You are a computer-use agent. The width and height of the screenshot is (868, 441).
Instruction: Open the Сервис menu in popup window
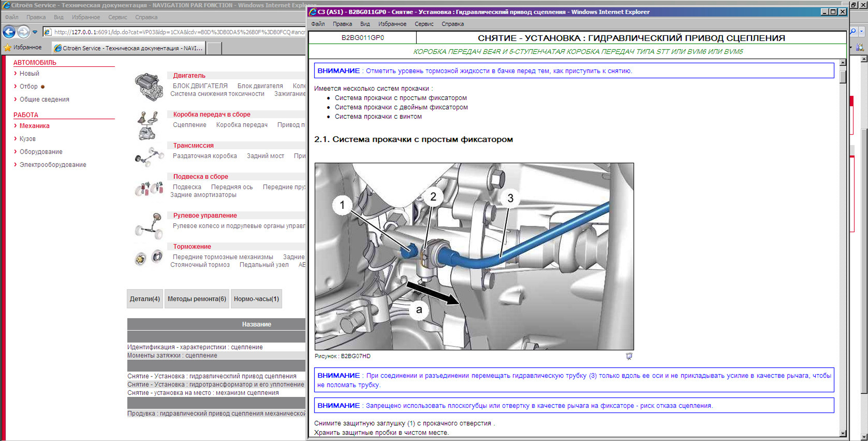point(424,24)
